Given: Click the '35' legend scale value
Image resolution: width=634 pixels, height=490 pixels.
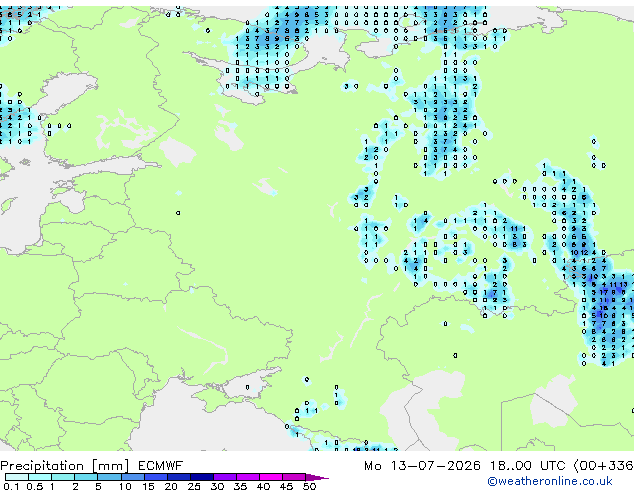Looking at the screenshot, I should click(240, 486).
